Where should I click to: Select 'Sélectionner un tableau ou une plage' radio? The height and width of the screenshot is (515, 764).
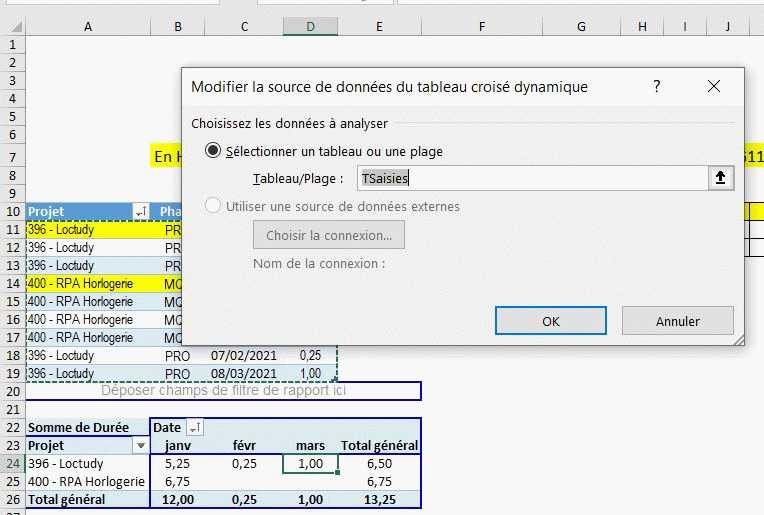coord(213,151)
